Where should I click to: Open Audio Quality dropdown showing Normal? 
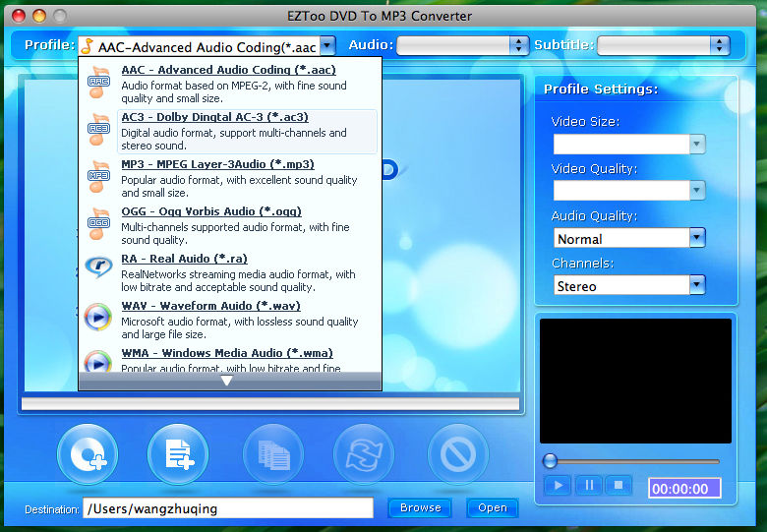629,238
